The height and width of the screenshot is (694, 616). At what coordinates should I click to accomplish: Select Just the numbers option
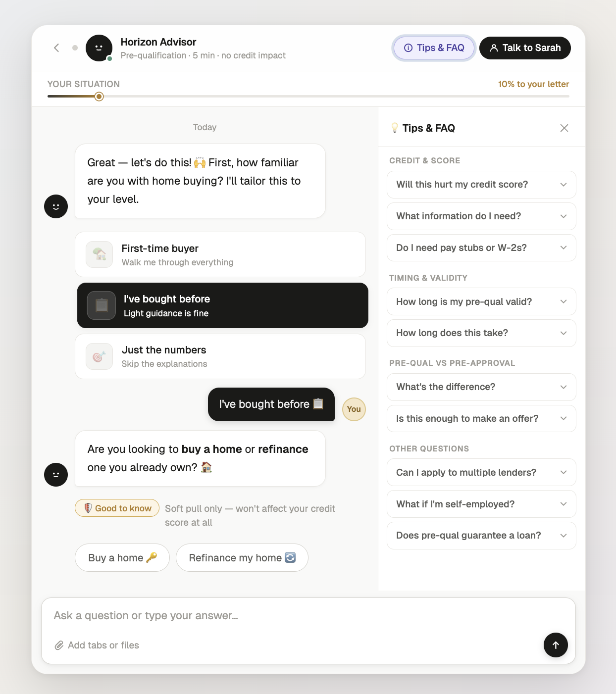220,356
